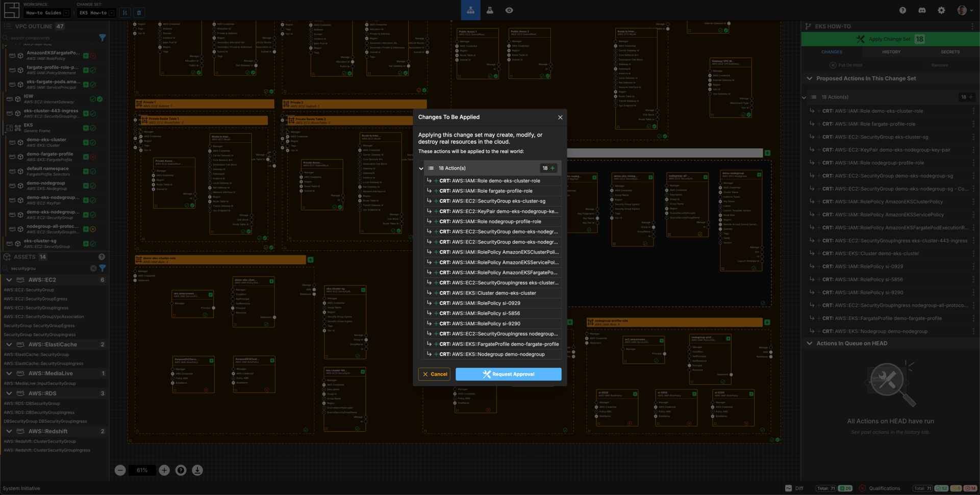Image resolution: width=980 pixels, height=495 pixels.
Task: Open the Discord community icon
Action: pyautogui.click(x=922, y=10)
